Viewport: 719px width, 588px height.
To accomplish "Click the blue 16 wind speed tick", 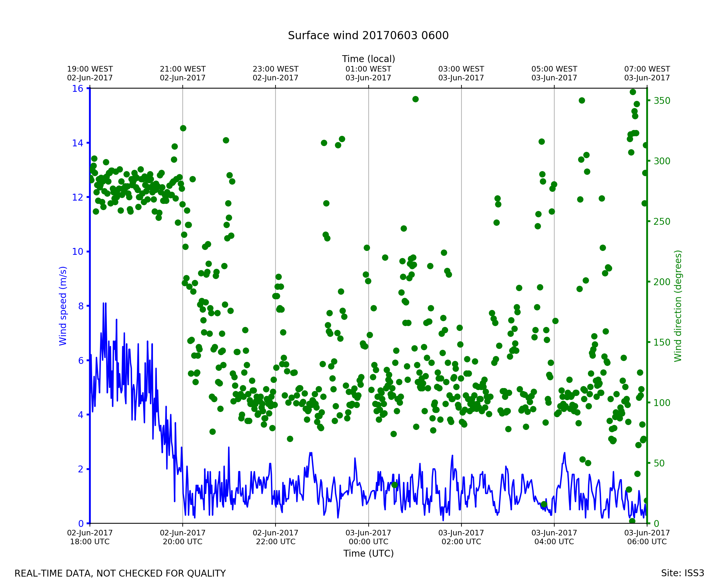I will pyautogui.click(x=77, y=89).
